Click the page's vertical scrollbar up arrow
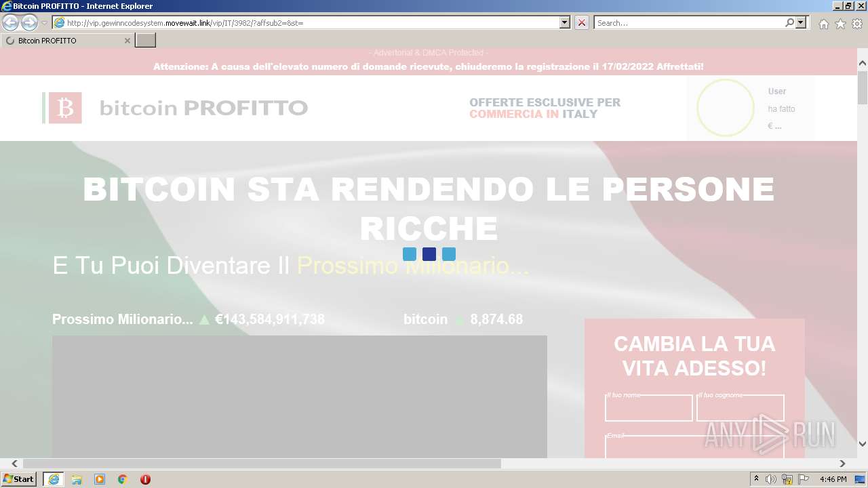The width and height of the screenshot is (868, 488). click(863, 63)
